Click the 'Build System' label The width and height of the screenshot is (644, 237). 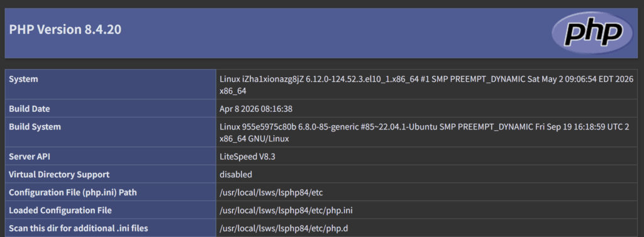pos(35,127)
